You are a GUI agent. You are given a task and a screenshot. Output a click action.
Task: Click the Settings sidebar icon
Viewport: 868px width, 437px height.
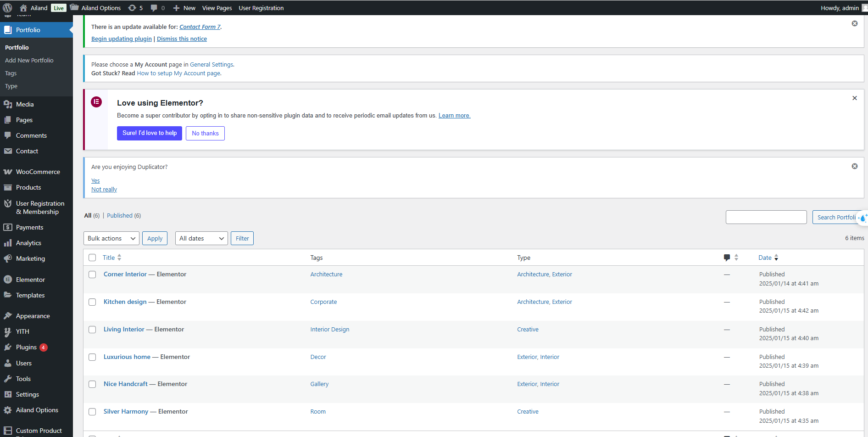(x=8, y=394)
